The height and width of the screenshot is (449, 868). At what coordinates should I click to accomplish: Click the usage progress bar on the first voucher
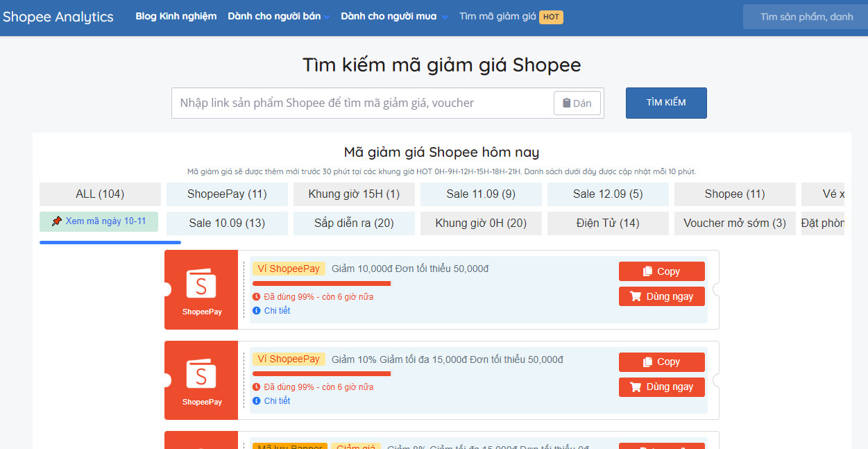point(323,284)
